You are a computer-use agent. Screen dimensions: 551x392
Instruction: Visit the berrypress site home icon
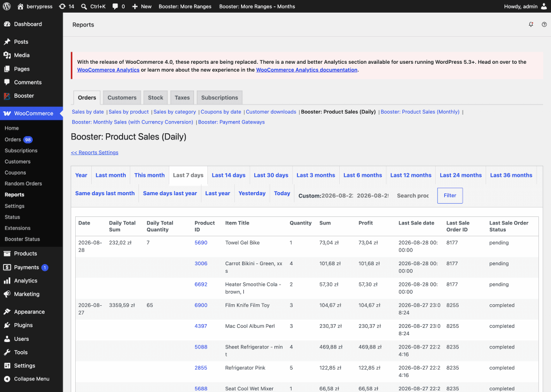21,6
